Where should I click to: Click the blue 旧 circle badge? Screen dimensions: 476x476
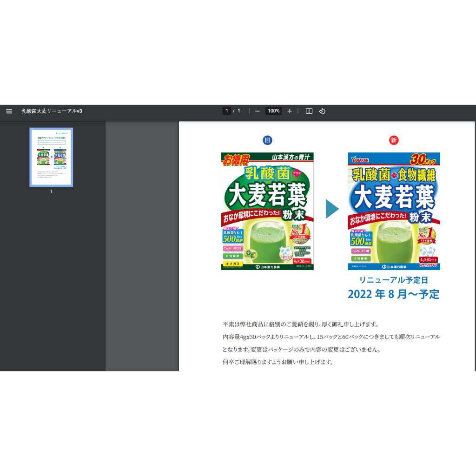[x=267, y=140]
